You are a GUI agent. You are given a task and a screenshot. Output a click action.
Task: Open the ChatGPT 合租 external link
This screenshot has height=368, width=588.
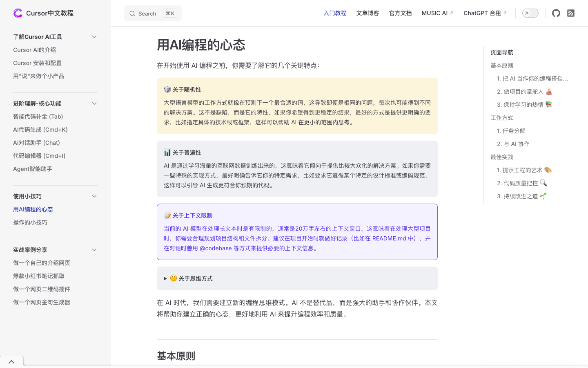point(485,13)
